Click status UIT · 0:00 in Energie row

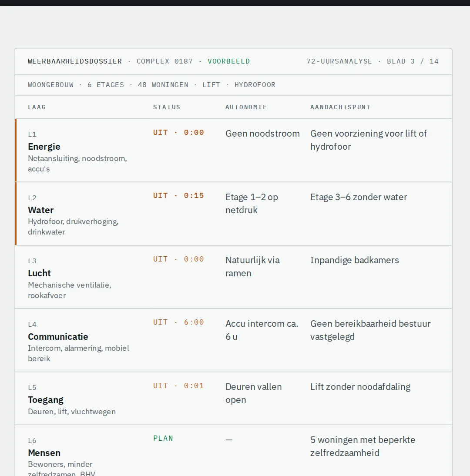(x=178, y=133)
